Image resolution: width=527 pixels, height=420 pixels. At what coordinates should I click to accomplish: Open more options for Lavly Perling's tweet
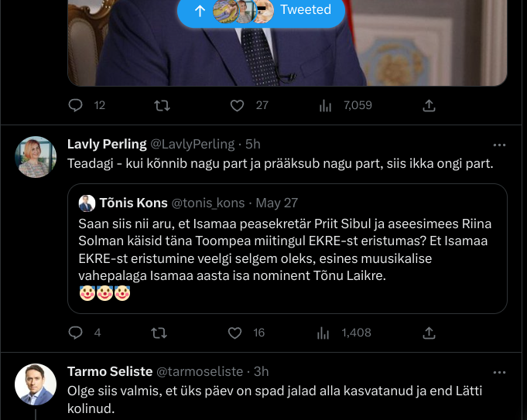[x=499, y=145]
